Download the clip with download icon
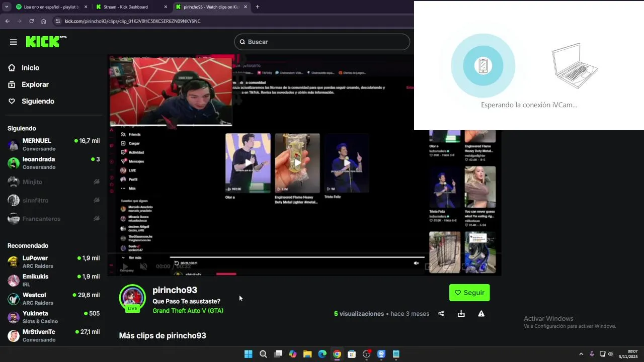 pyautogui.click(x=461, y=314)
